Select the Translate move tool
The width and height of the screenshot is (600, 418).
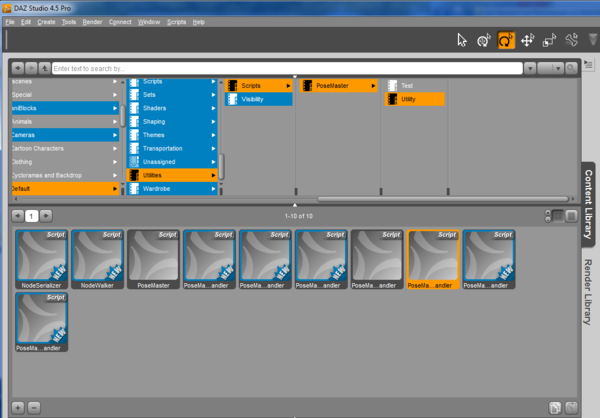[527, 40]
